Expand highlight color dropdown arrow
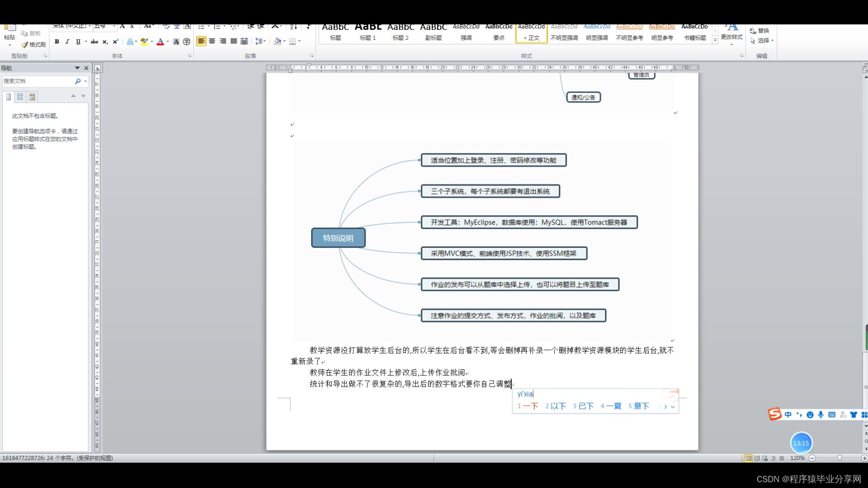The width and height of the screenshot is (868, 488). [x=152, y=42]
